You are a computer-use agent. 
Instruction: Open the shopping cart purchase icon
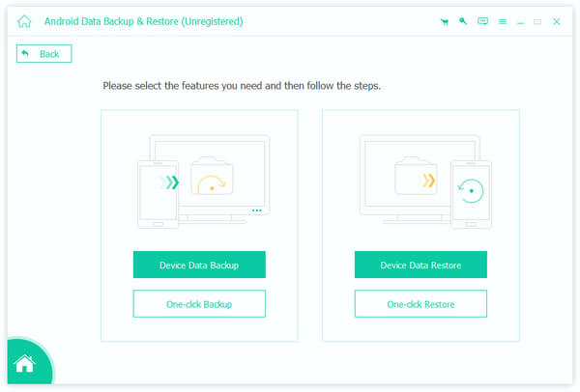tap(445, 22)
